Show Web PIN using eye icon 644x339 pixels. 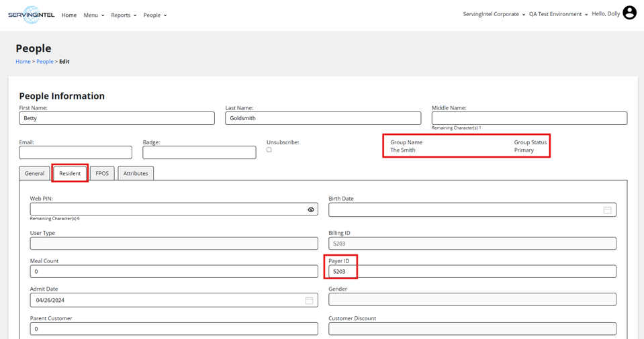click(x=311, y=209)
